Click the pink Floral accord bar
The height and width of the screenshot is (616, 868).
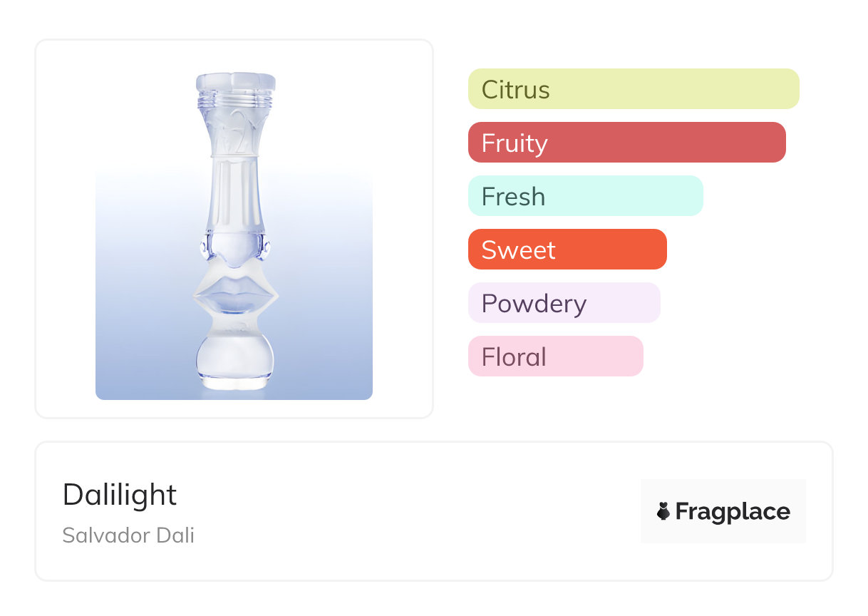pos(555,356)
